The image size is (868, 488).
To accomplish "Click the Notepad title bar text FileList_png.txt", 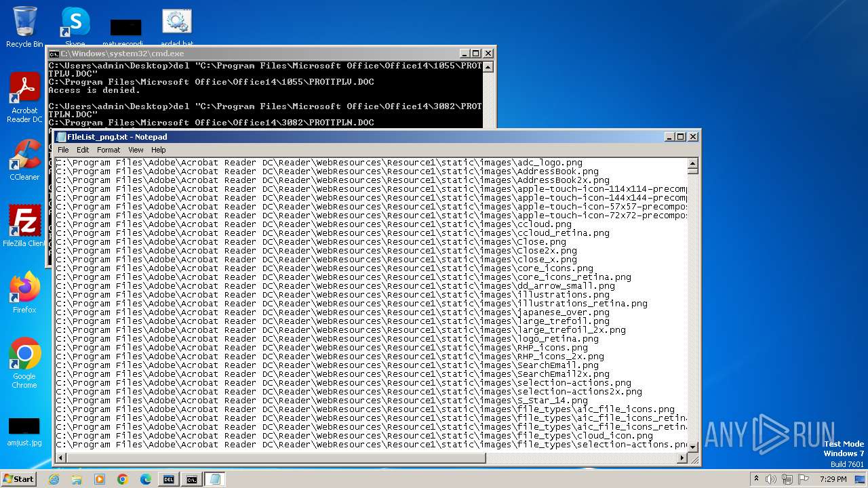I will [117, 137].
